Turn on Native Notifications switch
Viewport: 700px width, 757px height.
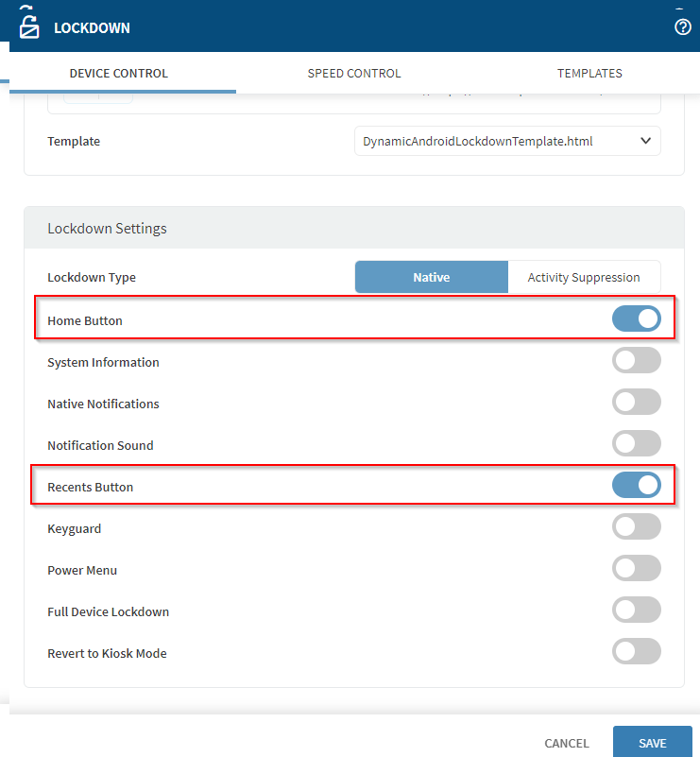637,403
